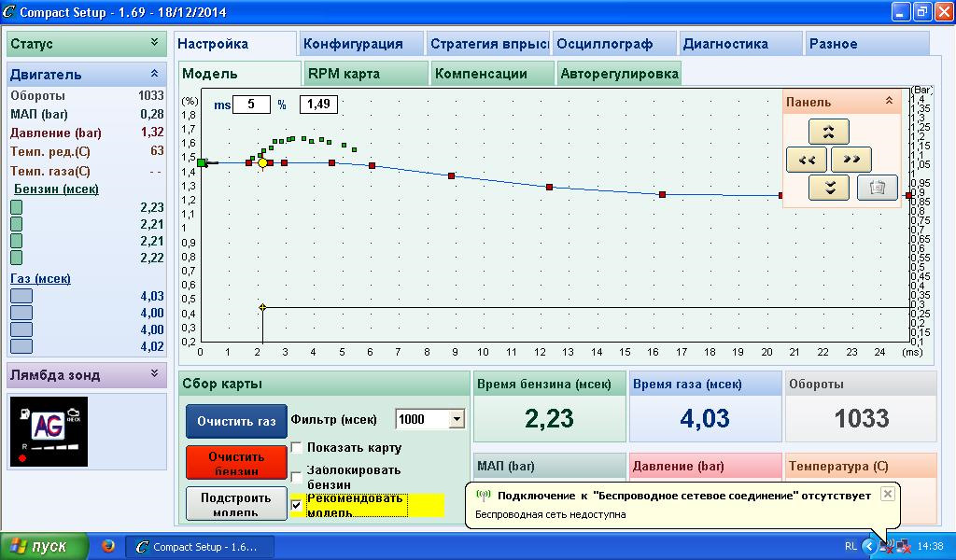Open the Компенсации subtab
This screenshot has width=956, height=560.
pos(492,74)
